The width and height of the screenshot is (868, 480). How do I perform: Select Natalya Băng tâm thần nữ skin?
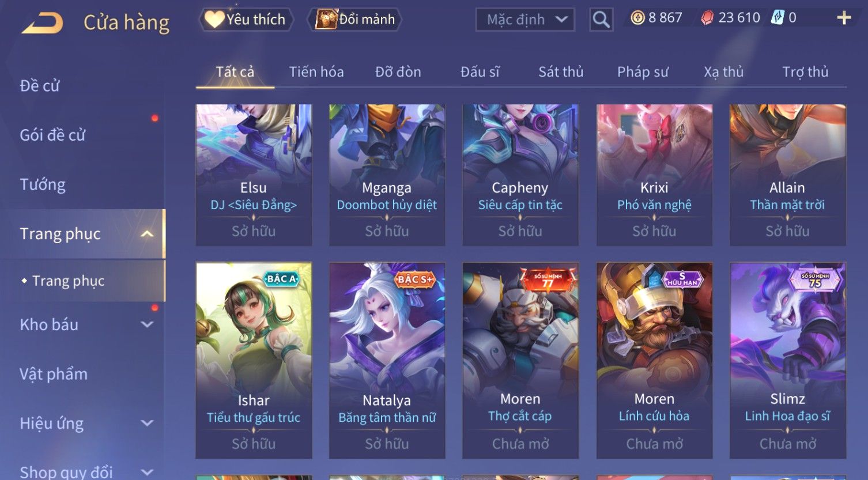[387, 361]
